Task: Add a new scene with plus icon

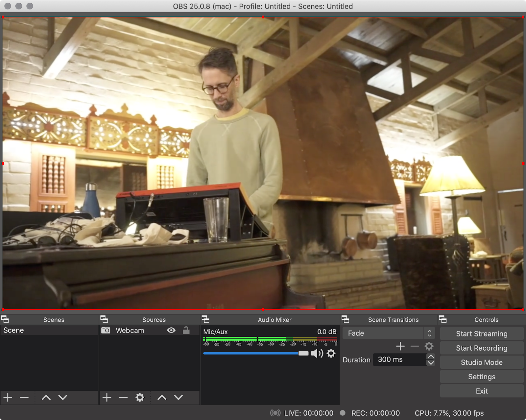Action: (8, 397)
